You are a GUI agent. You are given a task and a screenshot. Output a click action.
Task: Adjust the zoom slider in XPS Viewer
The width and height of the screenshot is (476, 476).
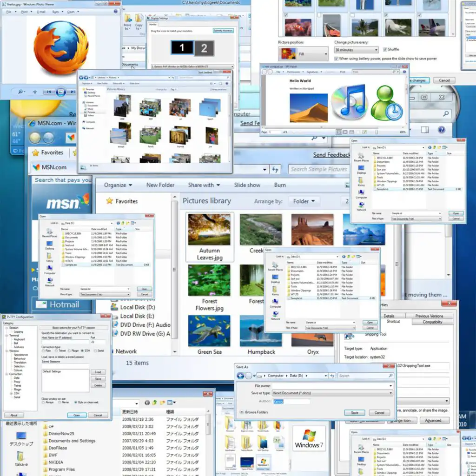[x=376, y=132]
